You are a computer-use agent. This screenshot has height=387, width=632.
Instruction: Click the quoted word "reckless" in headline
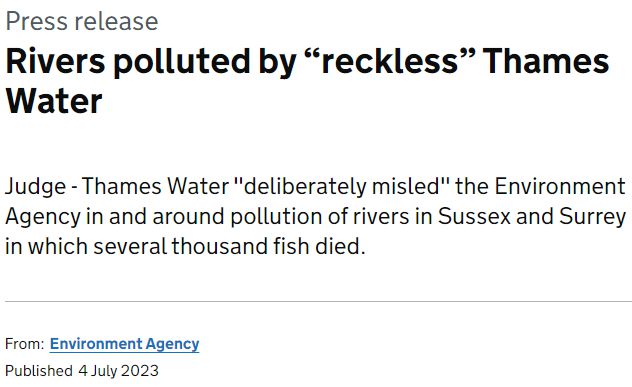390,61
